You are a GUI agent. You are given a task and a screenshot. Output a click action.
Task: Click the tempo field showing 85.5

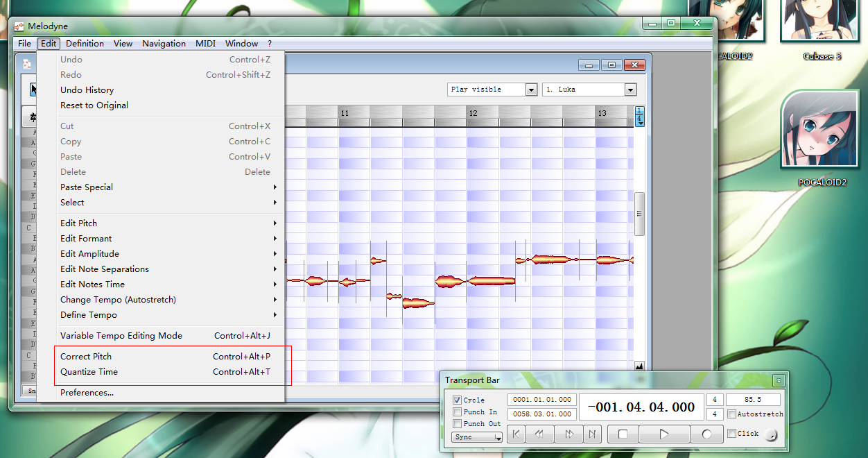point(753,400)
